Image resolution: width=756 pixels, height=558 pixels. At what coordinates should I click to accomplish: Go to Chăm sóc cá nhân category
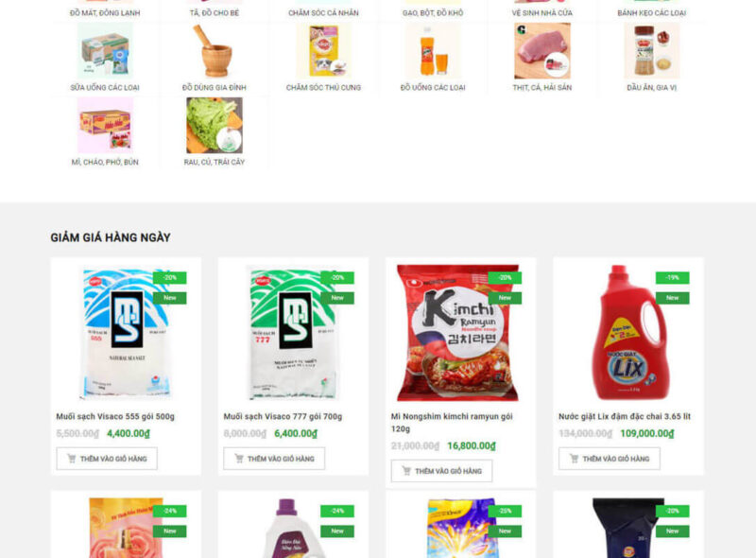point(323,13)
